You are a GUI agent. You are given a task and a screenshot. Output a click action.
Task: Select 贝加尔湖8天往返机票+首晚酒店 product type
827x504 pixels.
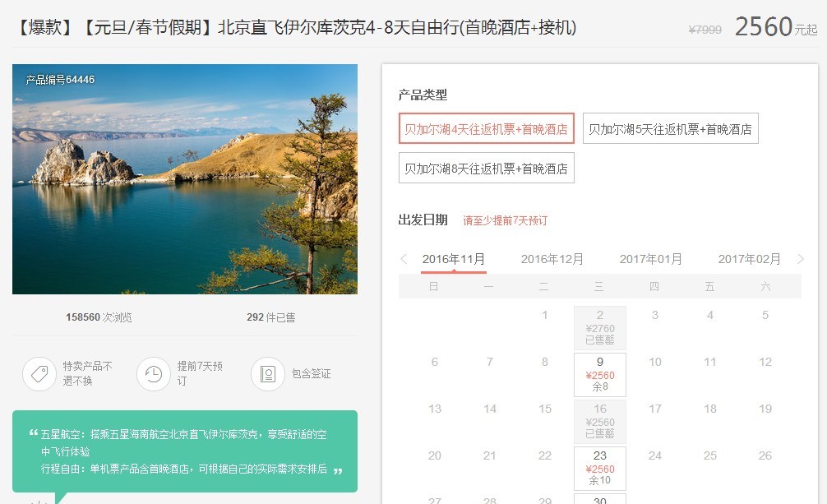tap(487, 168)
